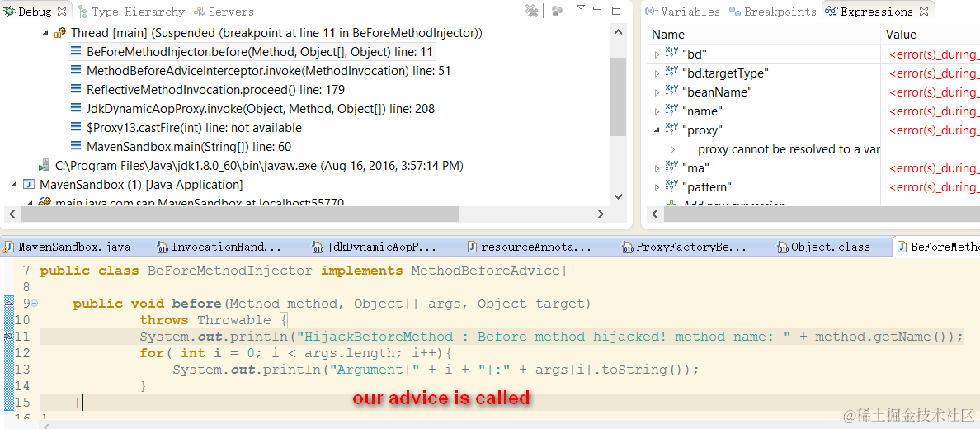Close the Debug tab with its X
Image resolution: width=980 pixels, height=429 pixels.
61,12
